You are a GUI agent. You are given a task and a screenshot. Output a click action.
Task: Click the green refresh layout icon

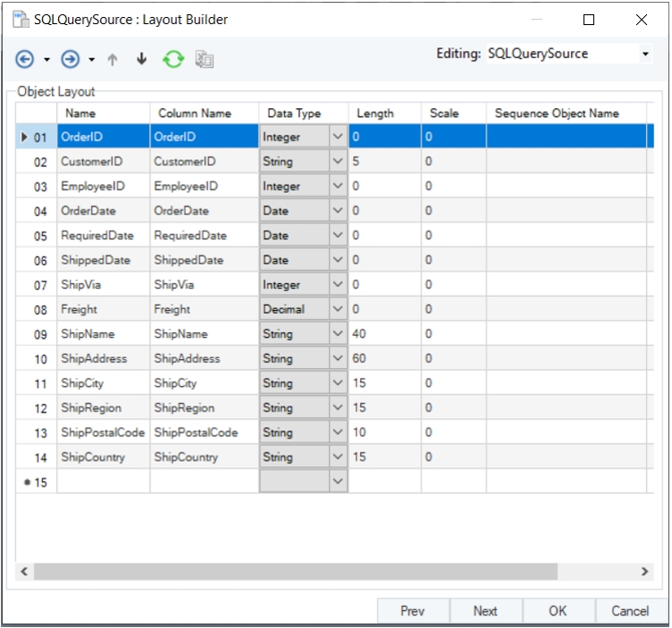point(172,59)
